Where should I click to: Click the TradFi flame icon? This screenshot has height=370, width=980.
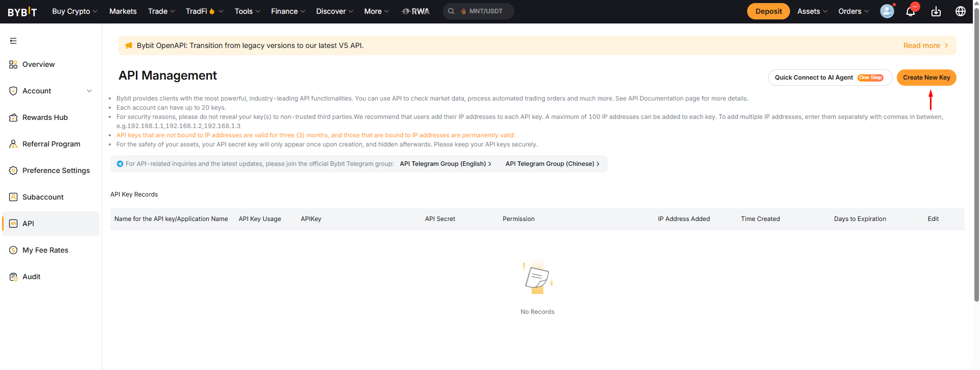coord(212,11)
